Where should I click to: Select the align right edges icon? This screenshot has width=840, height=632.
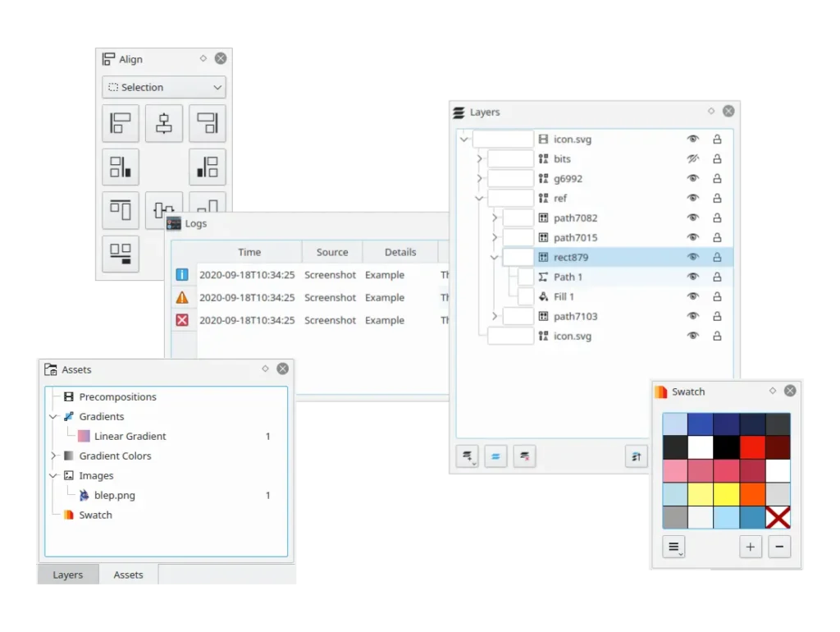[207, 123]
